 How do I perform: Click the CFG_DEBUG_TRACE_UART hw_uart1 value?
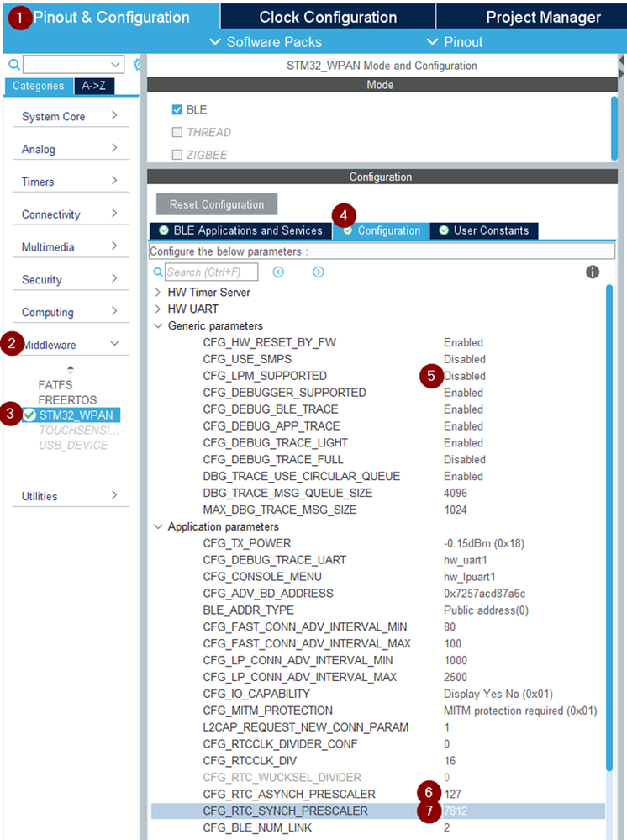466,560
